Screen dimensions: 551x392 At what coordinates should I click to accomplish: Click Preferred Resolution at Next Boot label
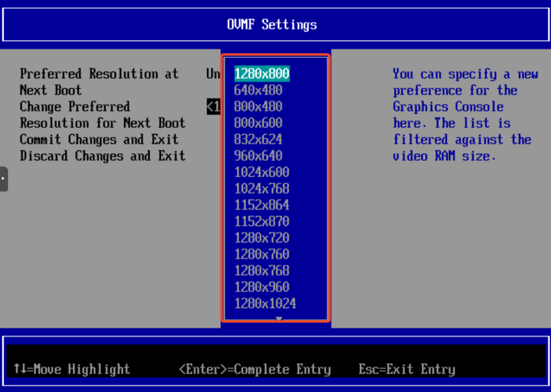(x=99, y=82)
